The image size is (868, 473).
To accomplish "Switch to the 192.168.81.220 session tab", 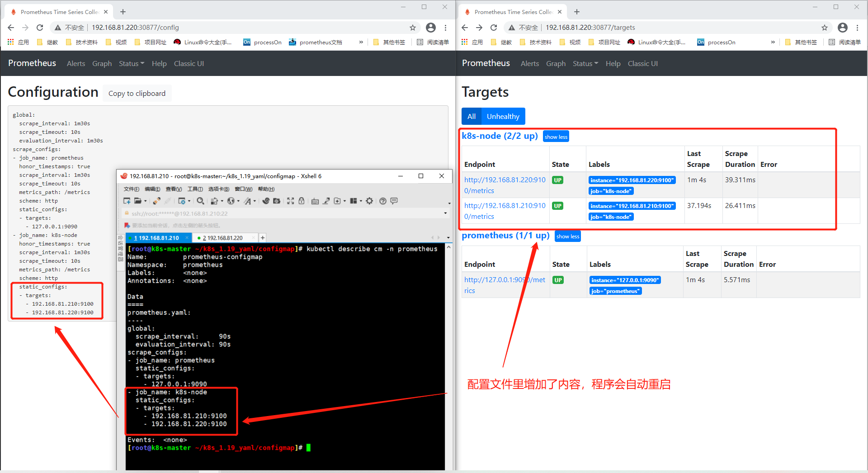I will coord(224,237).
